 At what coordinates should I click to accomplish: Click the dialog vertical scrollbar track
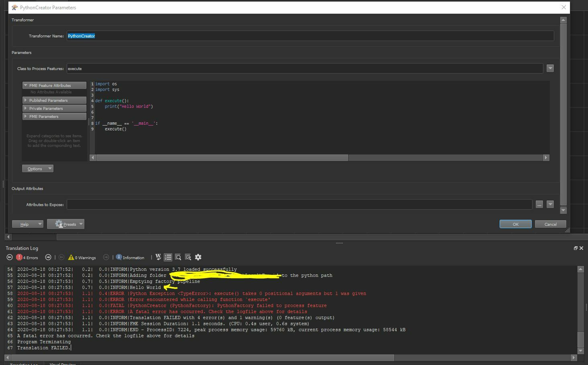[563, 115]
